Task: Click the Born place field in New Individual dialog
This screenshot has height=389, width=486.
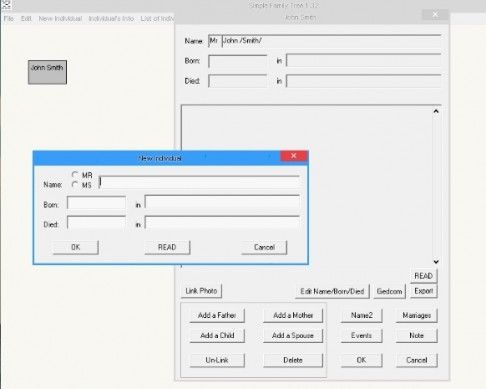Action: (222, 202)
